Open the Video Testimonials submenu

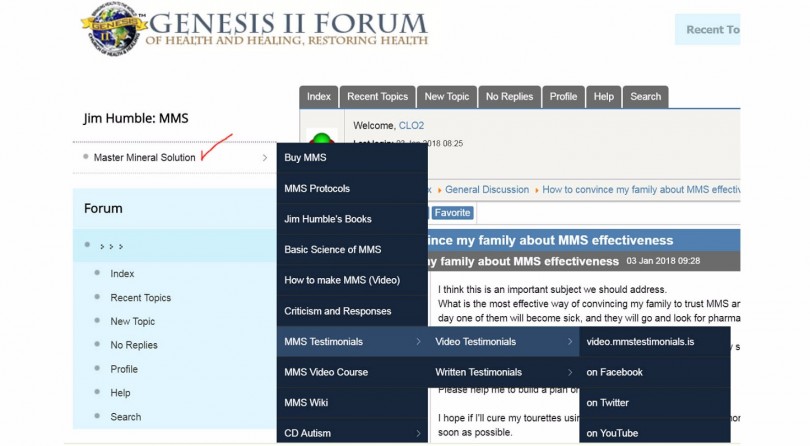(x=503, y=342)
